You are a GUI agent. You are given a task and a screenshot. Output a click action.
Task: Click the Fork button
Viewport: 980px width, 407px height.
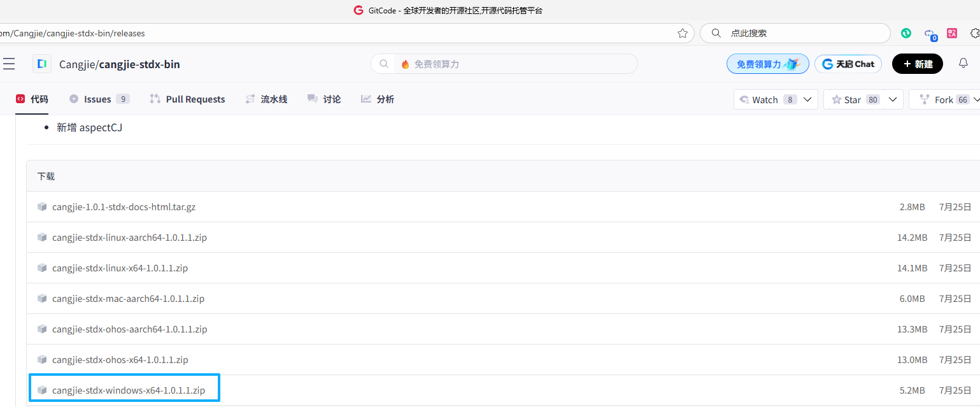944,99
